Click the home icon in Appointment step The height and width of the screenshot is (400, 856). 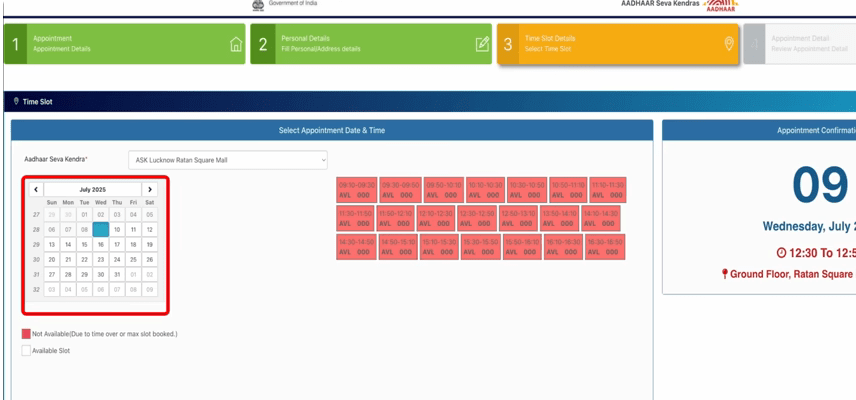pyautogui.click(x=236, y=44)
